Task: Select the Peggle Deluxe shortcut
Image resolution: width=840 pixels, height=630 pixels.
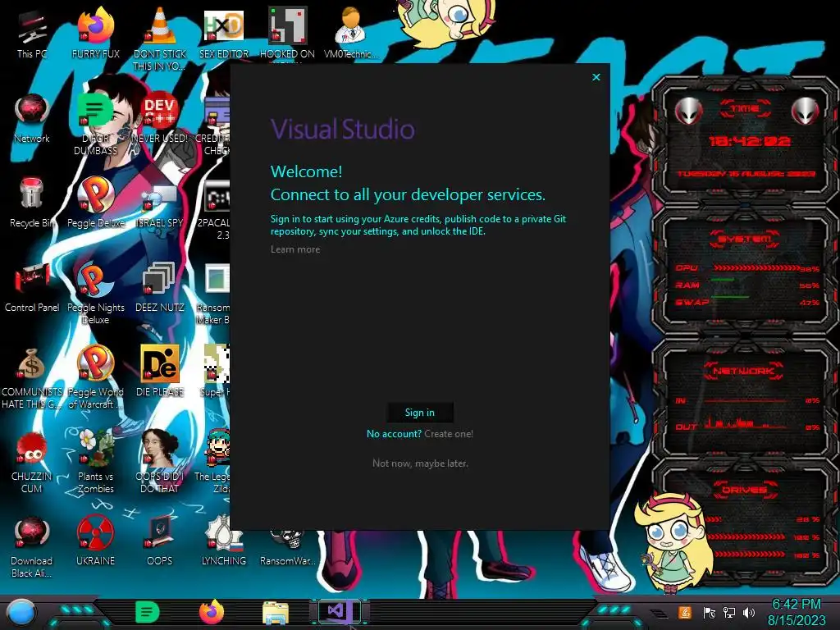Action: tap(96, 203)
